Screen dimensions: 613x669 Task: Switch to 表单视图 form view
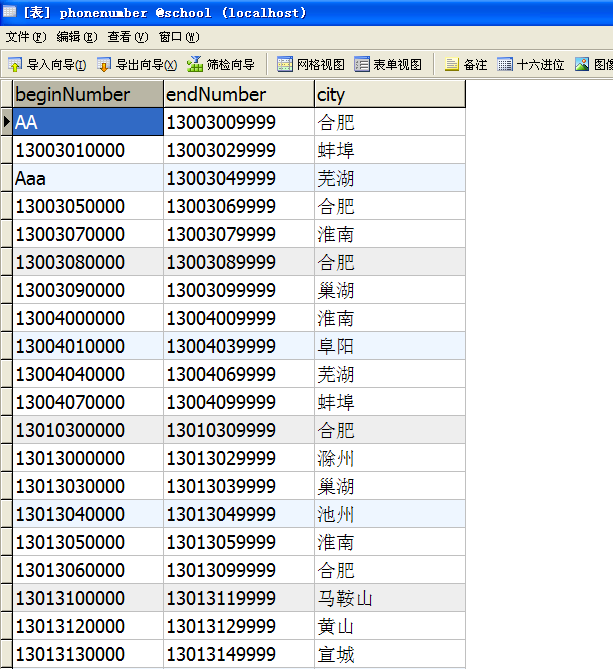click(x=388, y=65)
